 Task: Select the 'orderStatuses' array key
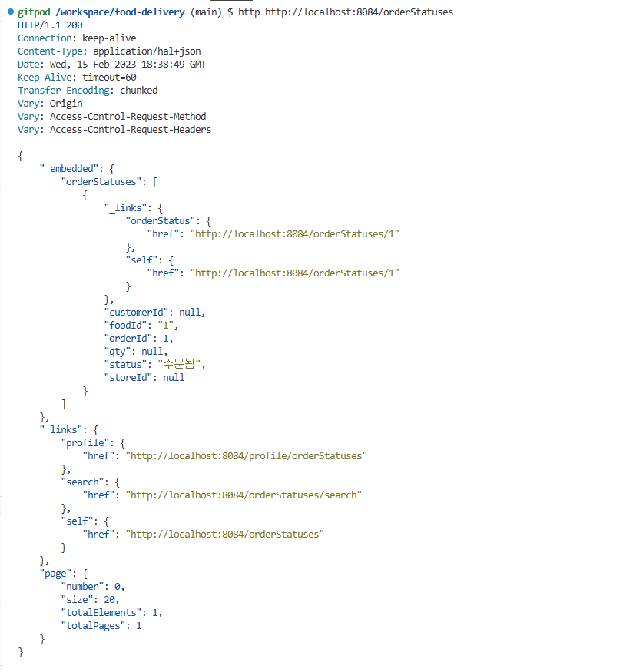point(101,182)
